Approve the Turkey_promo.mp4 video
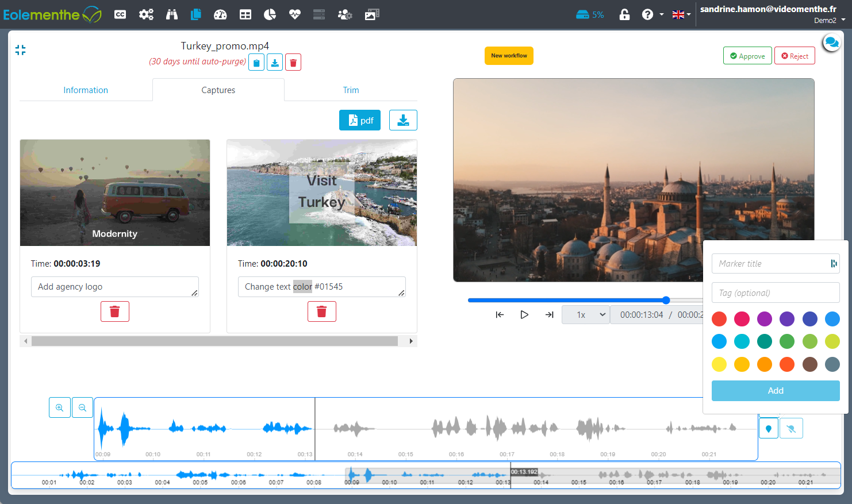Screen dimensions: 852x504 (747, 55)
